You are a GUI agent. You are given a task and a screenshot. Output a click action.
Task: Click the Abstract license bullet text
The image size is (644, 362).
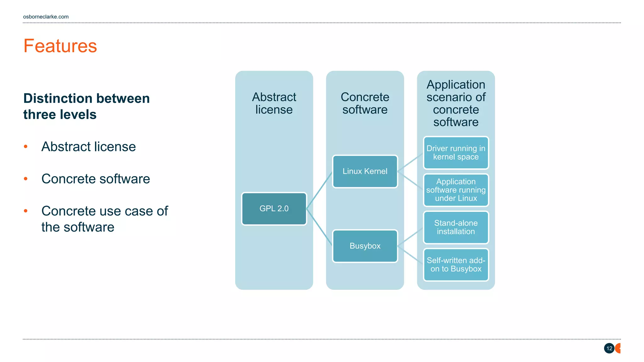88,147
